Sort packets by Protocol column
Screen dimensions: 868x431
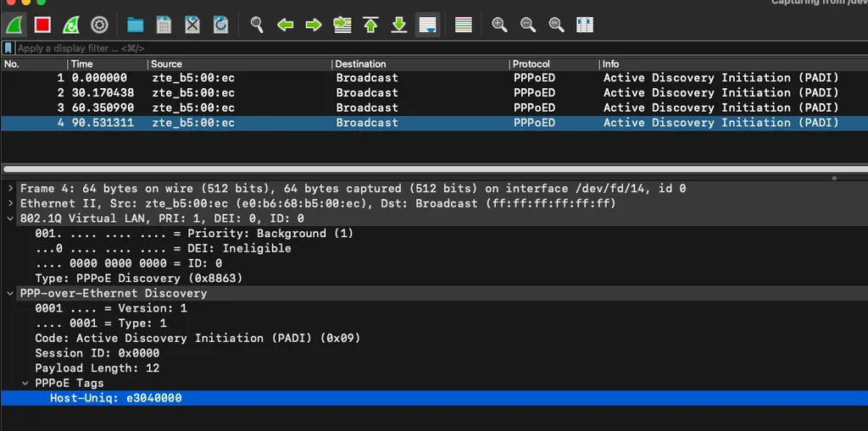[x=554, y=64]
